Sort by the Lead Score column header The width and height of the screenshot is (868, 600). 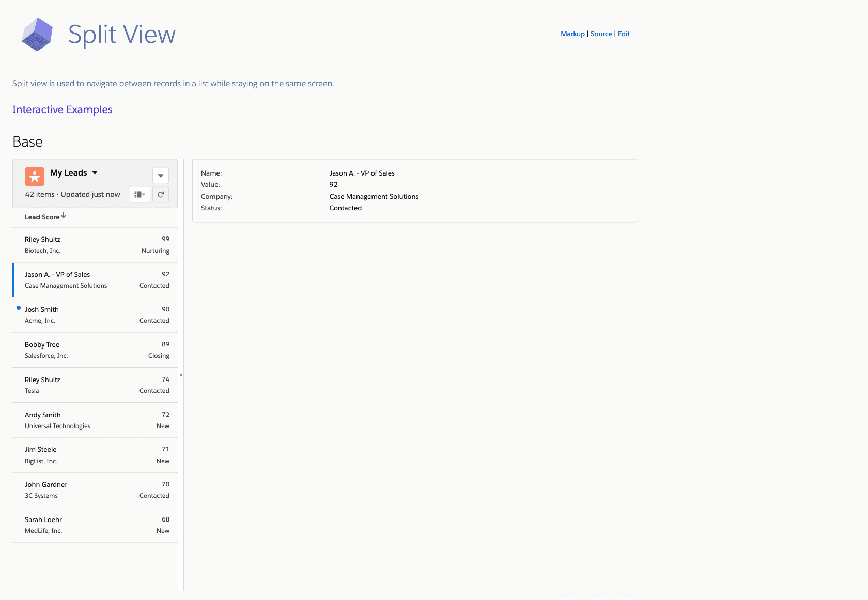[x=42, y=217]
